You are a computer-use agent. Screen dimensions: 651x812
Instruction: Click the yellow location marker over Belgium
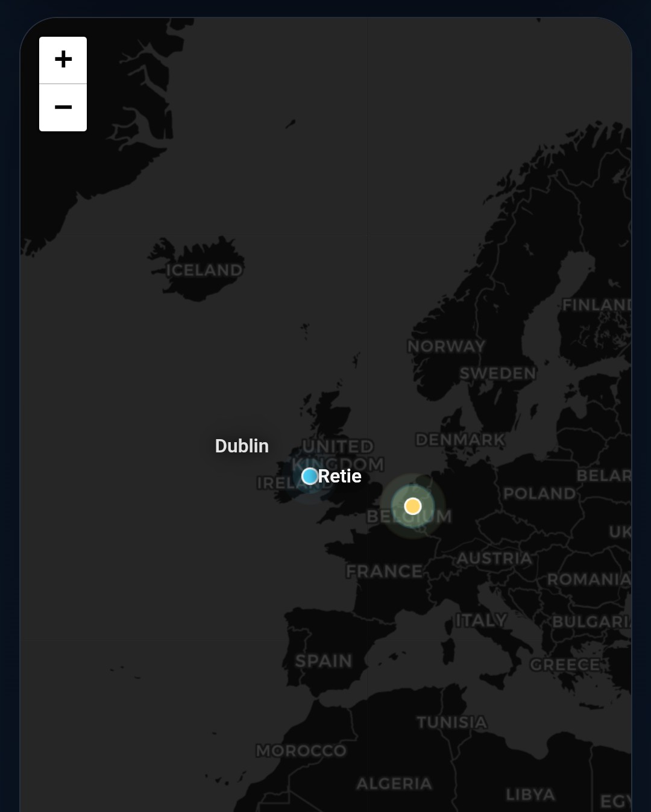point(413,506)
